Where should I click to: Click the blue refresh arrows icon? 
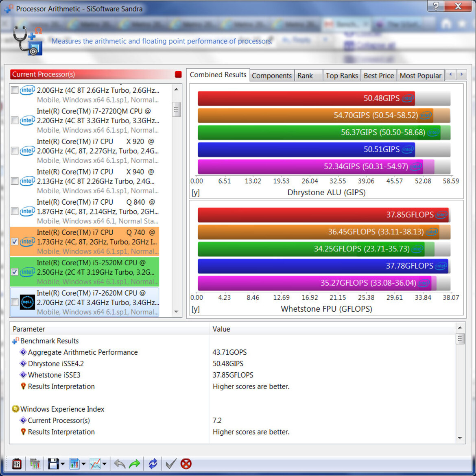pos(153,464)
